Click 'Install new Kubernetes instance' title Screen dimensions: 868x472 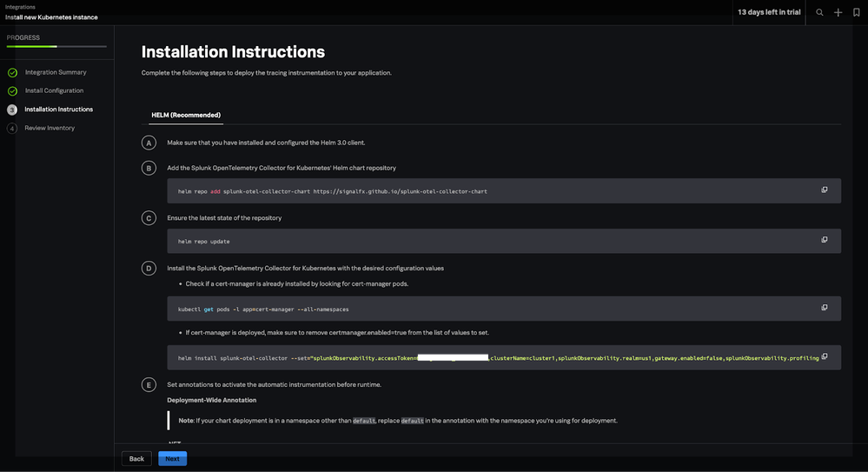pos(51,17)
